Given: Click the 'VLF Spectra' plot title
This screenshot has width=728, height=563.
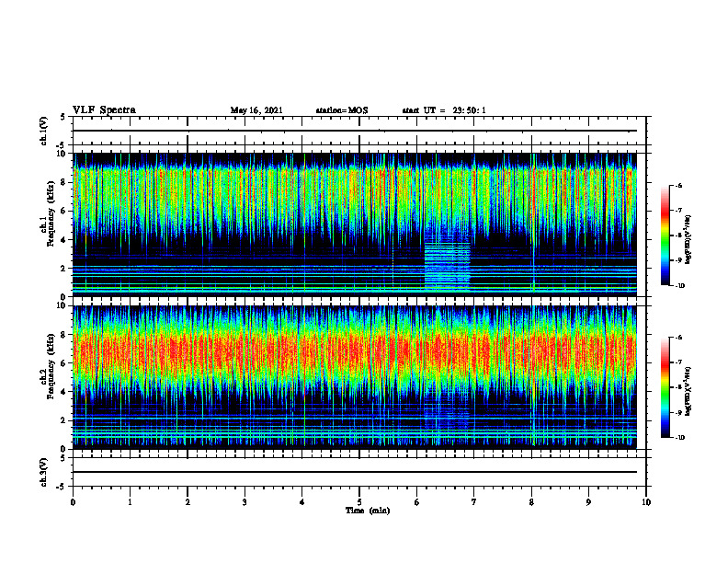Looking at the screenshot, I should 104,110.
